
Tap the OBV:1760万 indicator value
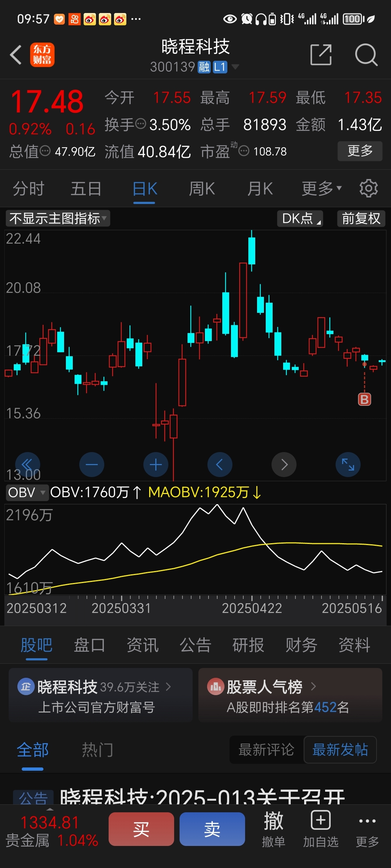coord(96,493)
